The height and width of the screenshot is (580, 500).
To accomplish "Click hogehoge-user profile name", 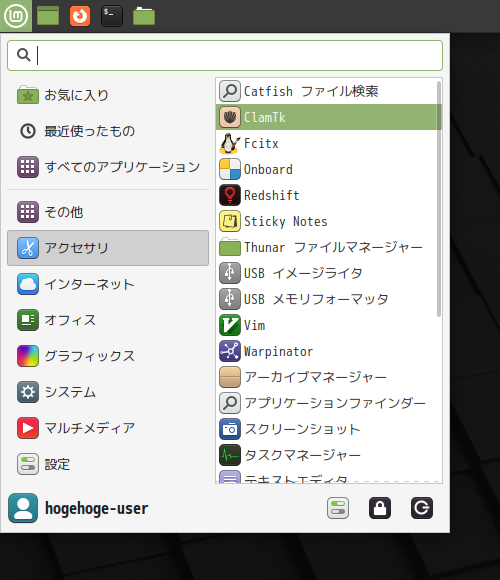I will coord(96,508).
